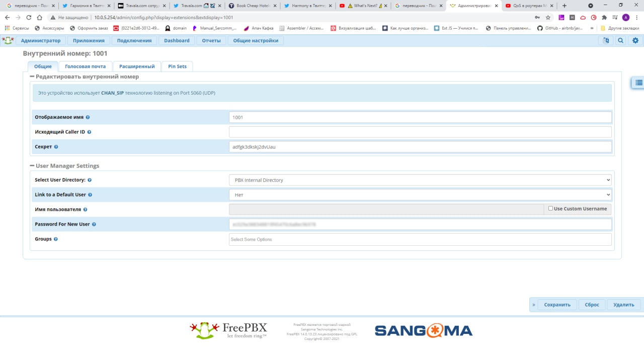Click the browser address bar URL
644x349 pixels.
point(164,17)
